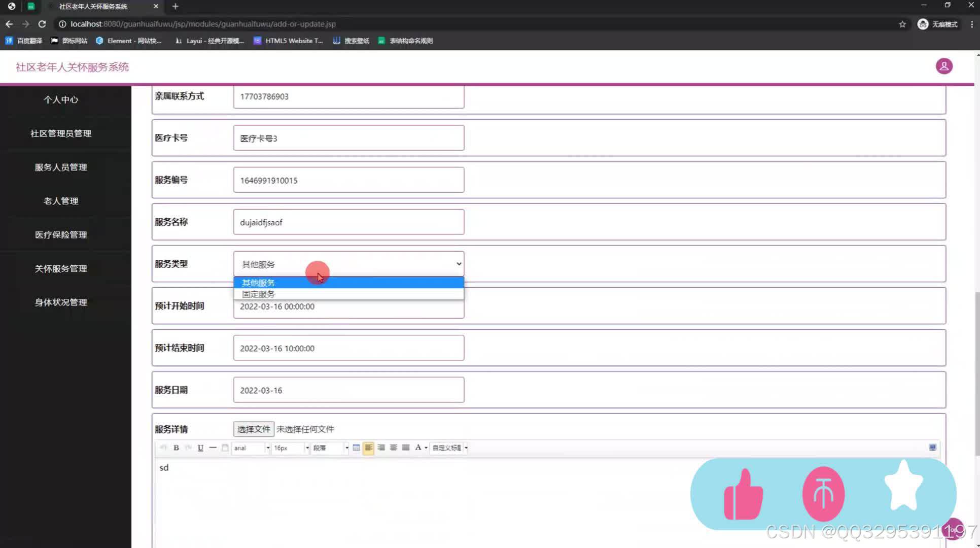980x548 pixels.
Task: Open Element bookmark
Action: tap(129, 41)
